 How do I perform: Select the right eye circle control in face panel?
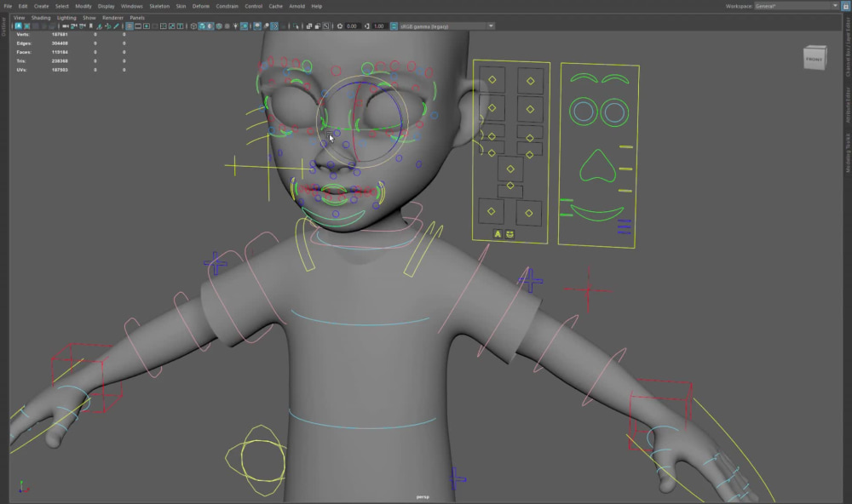614,112
